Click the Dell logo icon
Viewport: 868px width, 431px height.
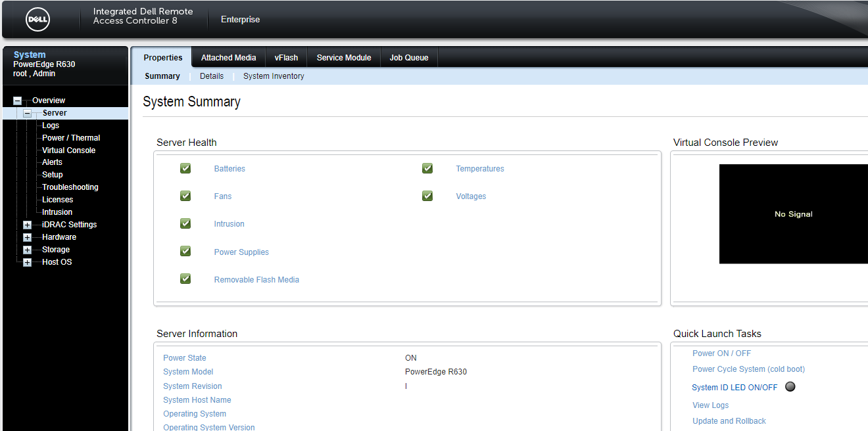click(38, 20)
